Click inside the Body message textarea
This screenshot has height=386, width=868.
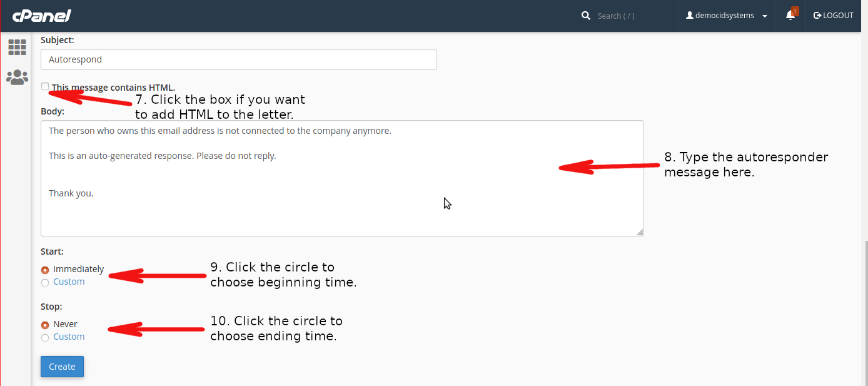point(342,178)
